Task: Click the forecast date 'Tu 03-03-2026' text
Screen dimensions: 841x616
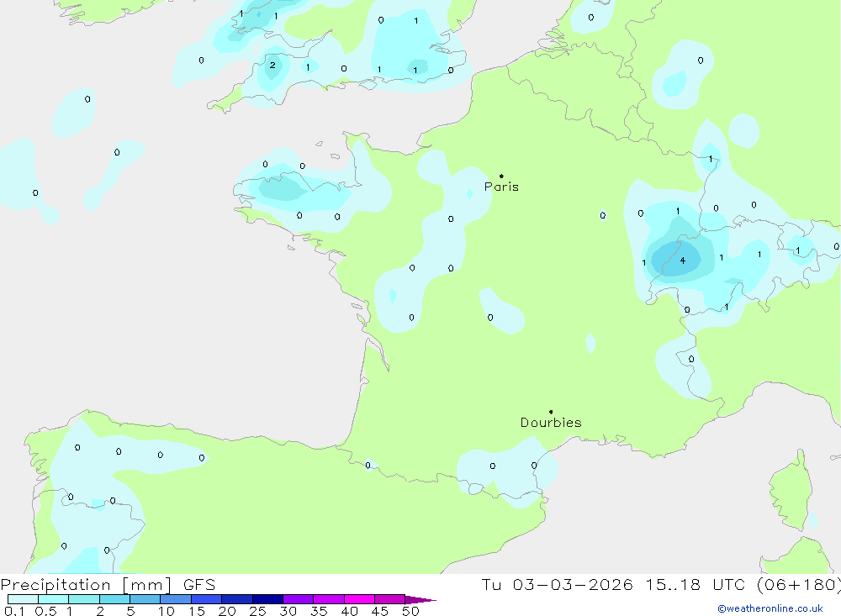Action: pyautogui.click(x=557, y=584)
